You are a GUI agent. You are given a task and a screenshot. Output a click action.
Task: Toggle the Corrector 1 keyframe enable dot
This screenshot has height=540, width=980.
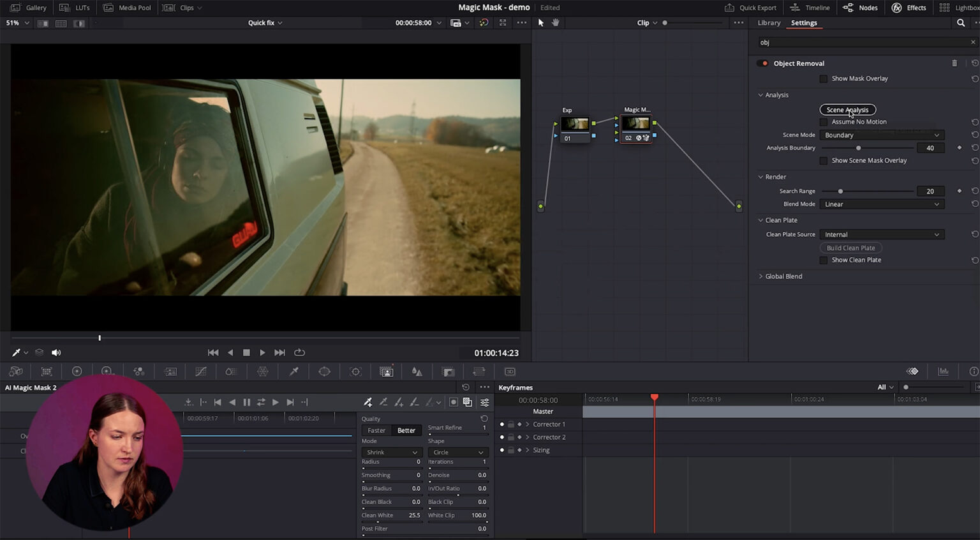(x=501, y=424)
